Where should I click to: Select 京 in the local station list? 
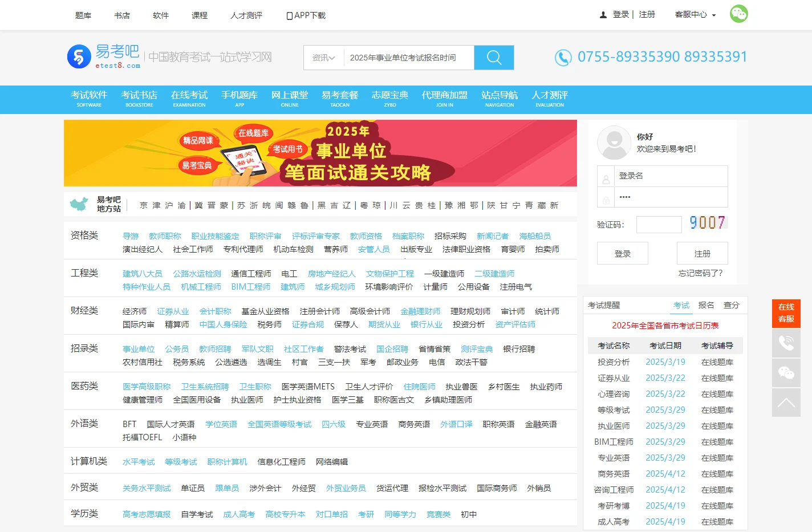tap(144, 205)
